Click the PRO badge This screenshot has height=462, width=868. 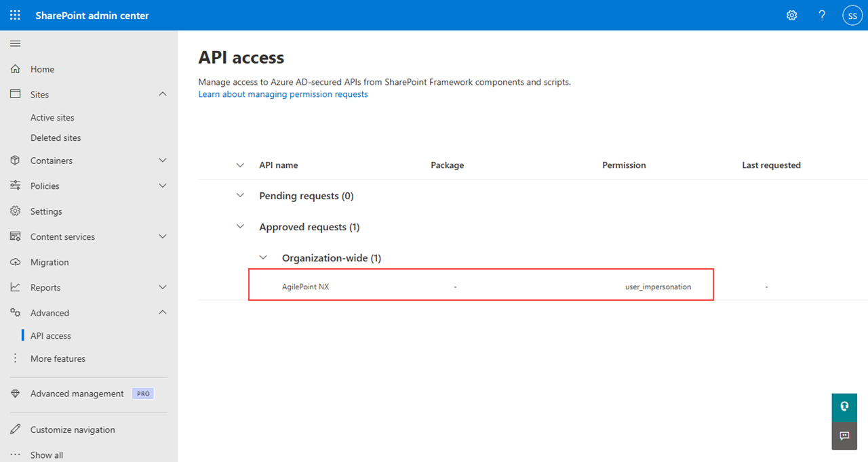click(x=143, y=394)
